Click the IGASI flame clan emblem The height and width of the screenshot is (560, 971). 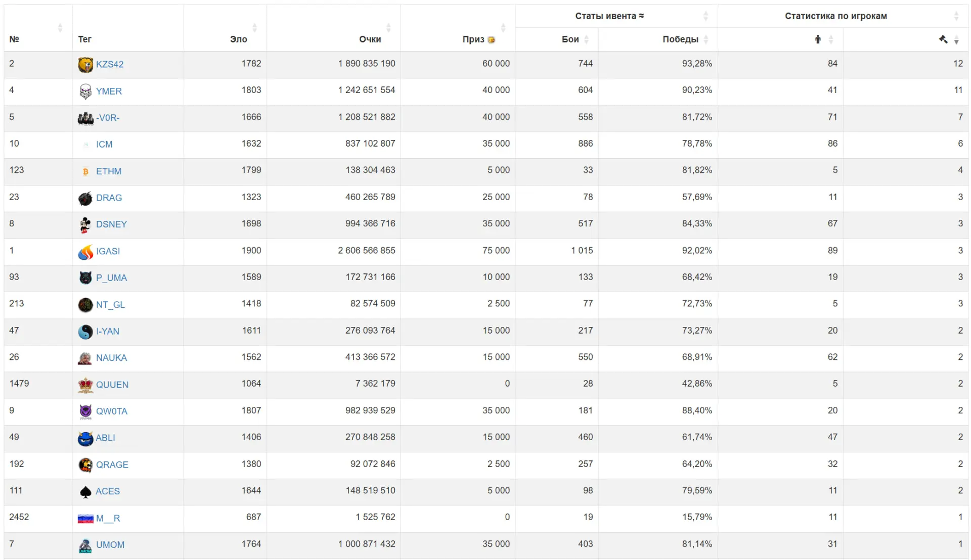85,252
